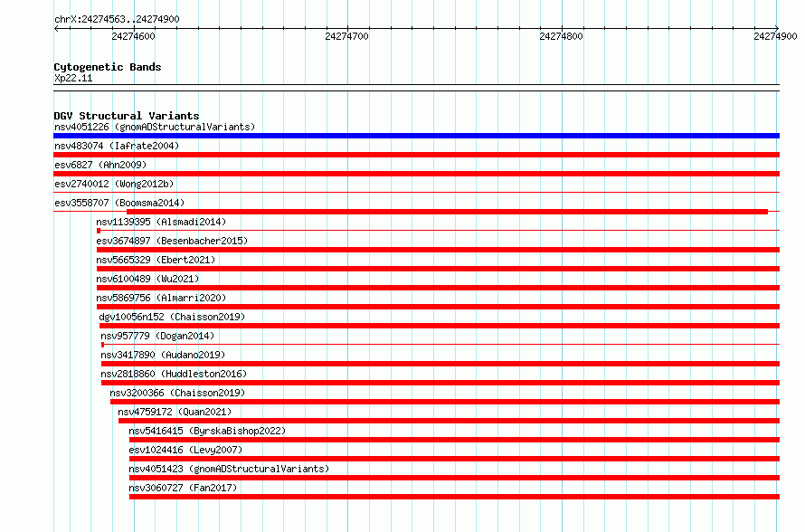Open esv3674897 (Besenbacher2015) variant label

pos(172,241)
